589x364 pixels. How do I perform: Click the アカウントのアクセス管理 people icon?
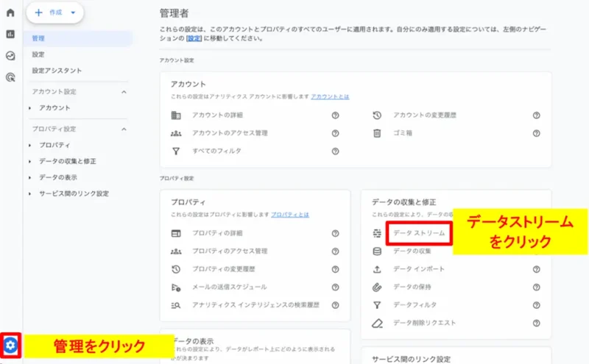click(176, 133)
